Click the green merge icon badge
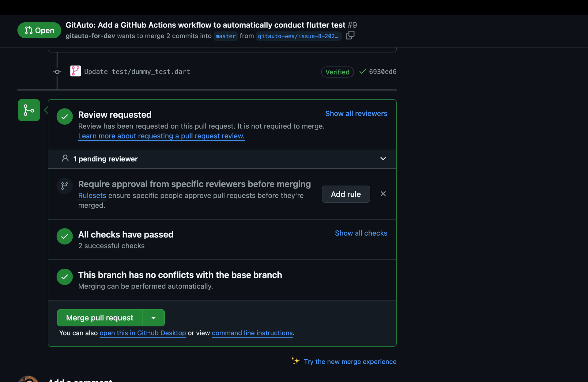588x382 pixels. (x=29, y=110)
